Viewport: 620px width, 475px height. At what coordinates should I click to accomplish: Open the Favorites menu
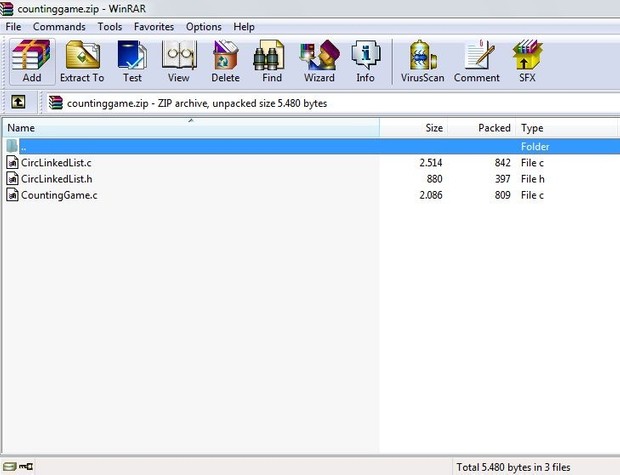point(154,27)
